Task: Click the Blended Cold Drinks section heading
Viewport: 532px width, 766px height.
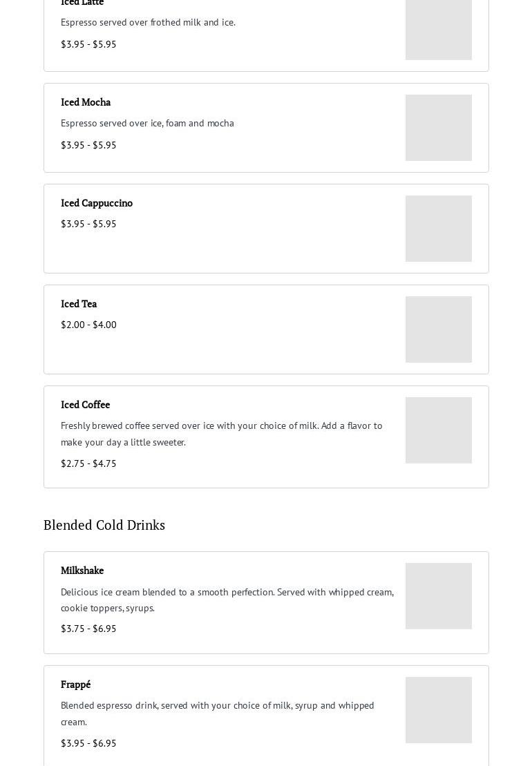Action: [104, 525]
